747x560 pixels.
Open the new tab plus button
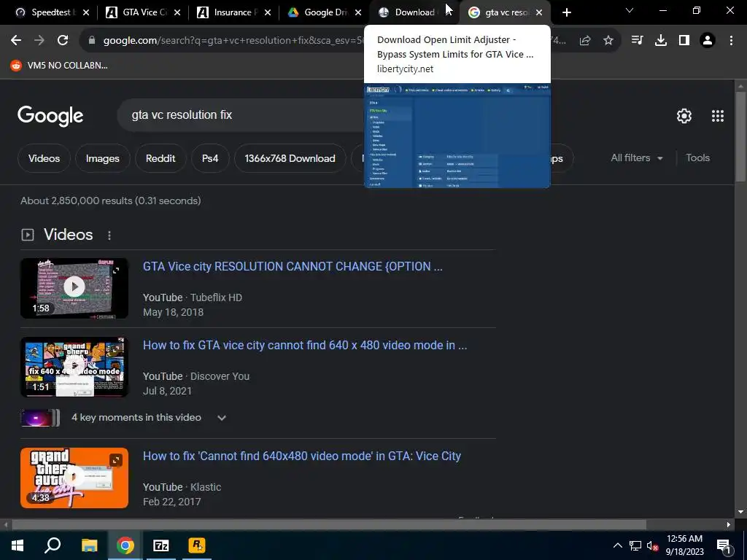tap(566, 12)
